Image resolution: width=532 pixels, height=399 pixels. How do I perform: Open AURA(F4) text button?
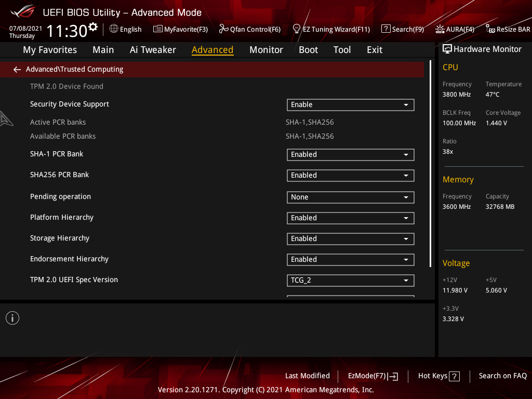(x=460, y=29)
